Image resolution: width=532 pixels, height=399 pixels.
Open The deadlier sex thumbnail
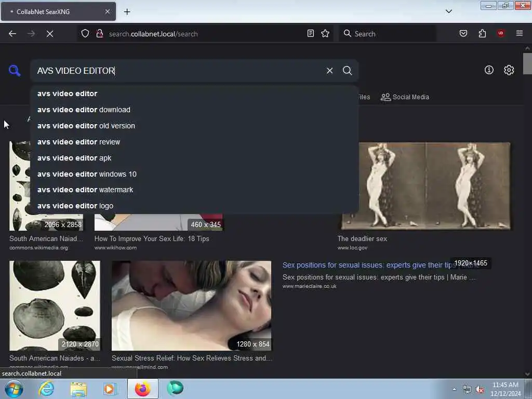coord(426,186)
